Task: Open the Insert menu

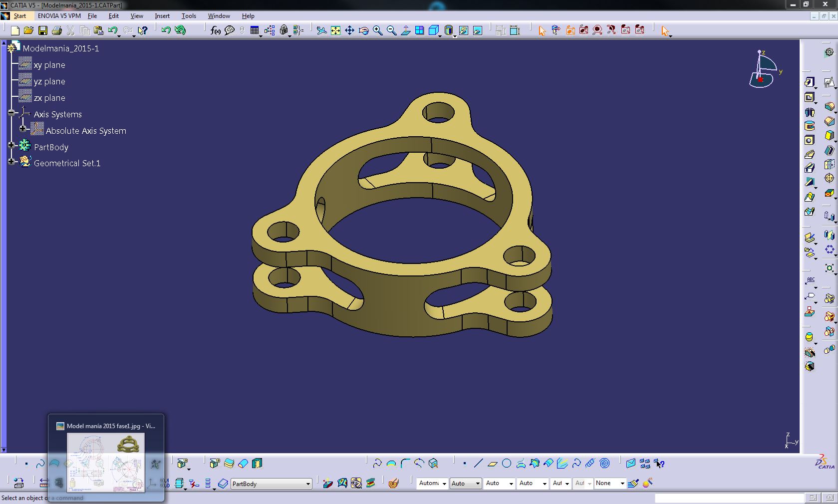Action: (x=162, y=16)
